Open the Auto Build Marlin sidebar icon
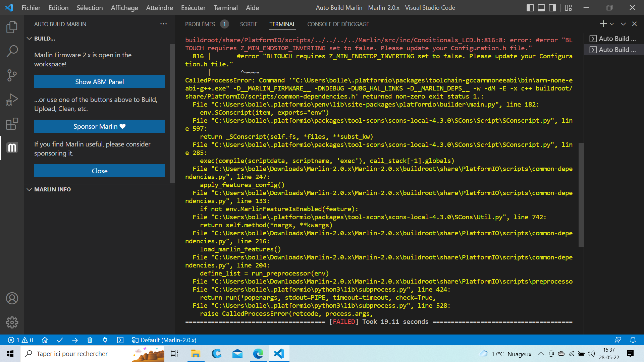The width and height of the screenshot is (644, 362). click(12, 148)
